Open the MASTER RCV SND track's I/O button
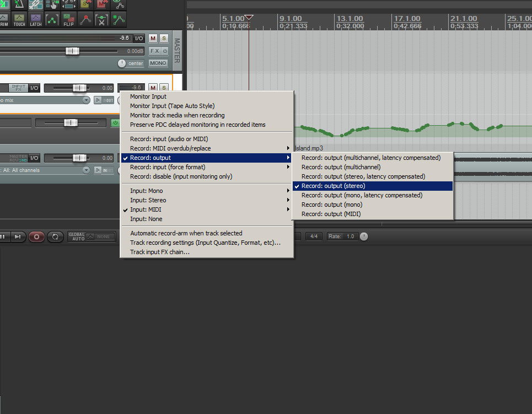The width and height of the screenshot is (532, 414). point(34,158)
